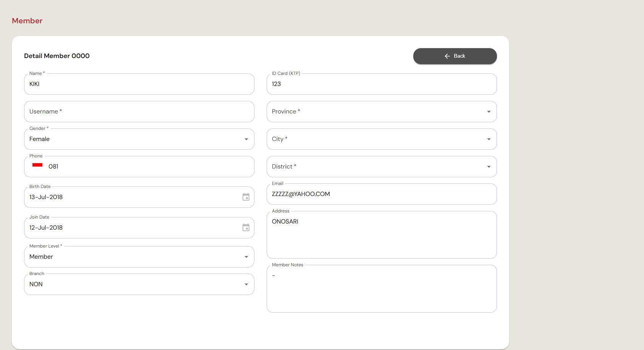Click the Back button
Image resolution: width=644 pixels, height=350 pixels.
coord(455,56)
